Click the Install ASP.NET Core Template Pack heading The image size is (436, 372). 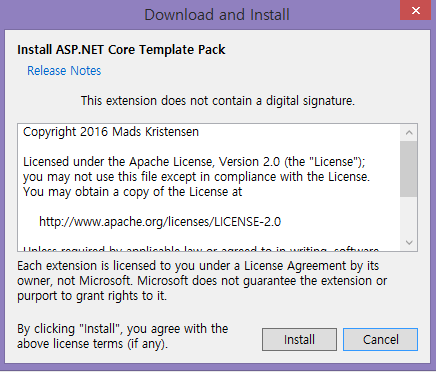[x=121, y=50]
